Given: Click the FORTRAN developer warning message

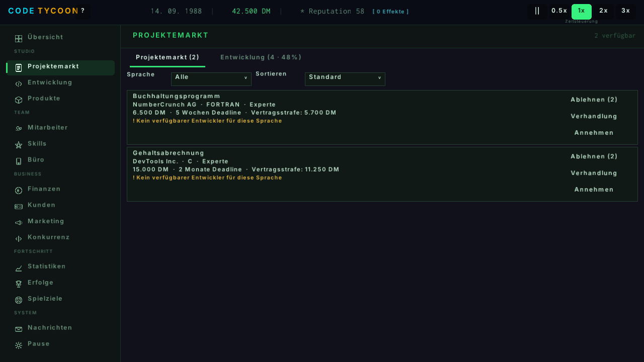Looking at the screenshot, I should (x=207, y=121).
